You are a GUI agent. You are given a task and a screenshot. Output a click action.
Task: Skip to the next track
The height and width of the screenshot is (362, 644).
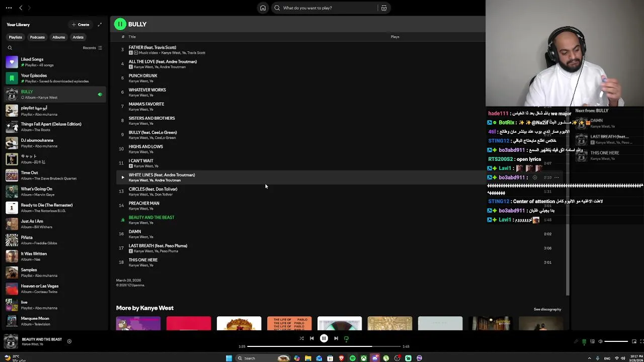coord(336,338)
